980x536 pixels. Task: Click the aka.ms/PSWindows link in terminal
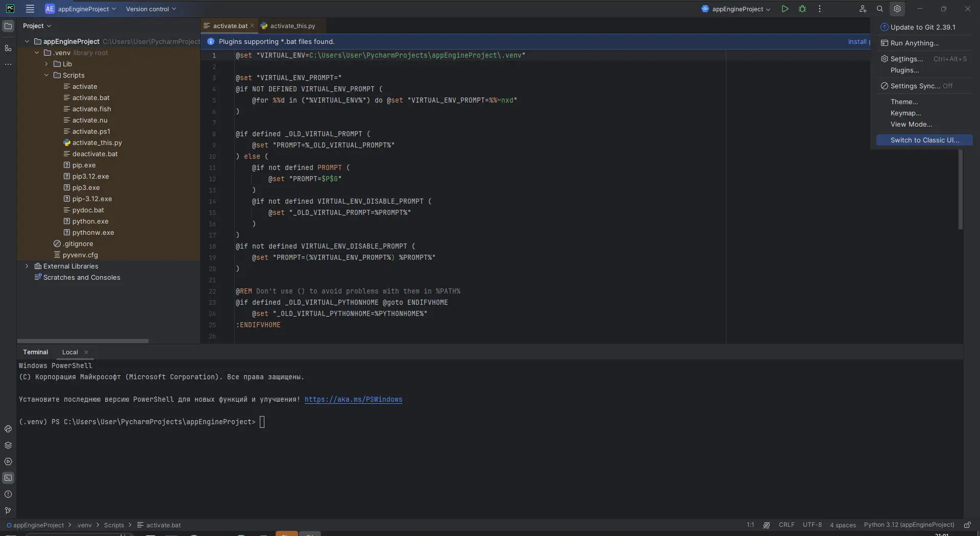coord(353,399)
